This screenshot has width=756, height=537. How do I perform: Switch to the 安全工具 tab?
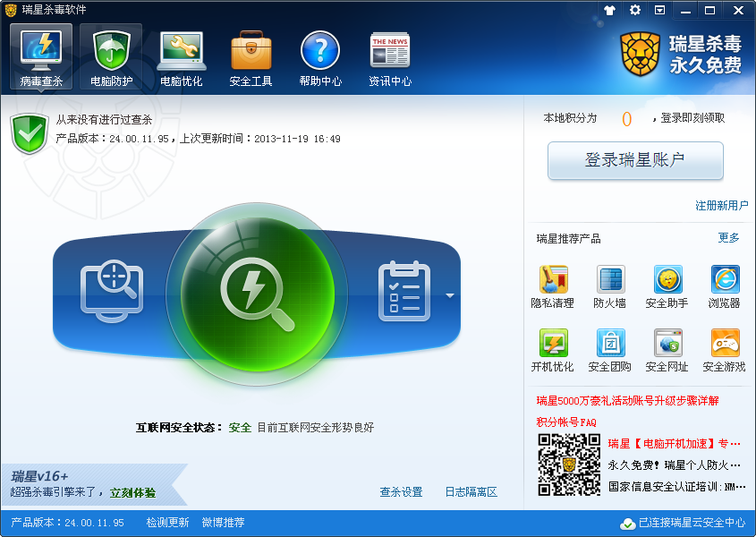pos(251,55)
